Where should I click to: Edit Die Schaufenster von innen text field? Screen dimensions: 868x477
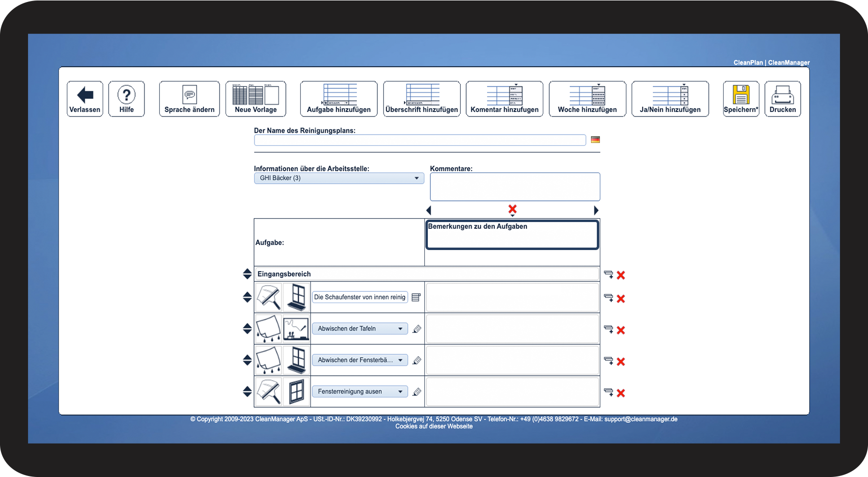(360, 297)
